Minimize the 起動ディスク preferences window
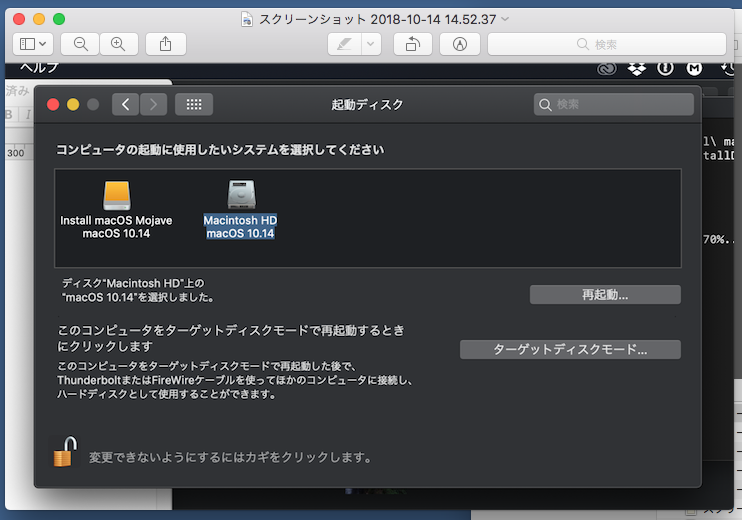Viewport: 742px width, 520px height. pos(73,105)
